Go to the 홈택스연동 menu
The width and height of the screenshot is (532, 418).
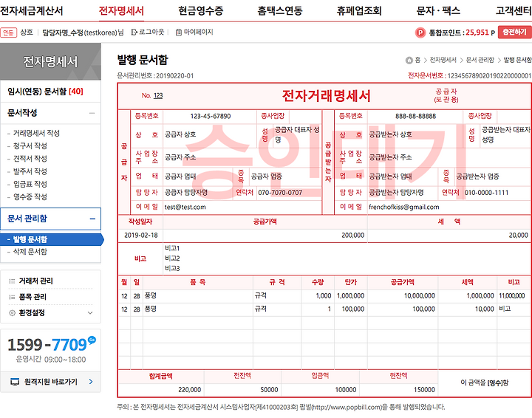pyautogui.click(x=279, y=11)
